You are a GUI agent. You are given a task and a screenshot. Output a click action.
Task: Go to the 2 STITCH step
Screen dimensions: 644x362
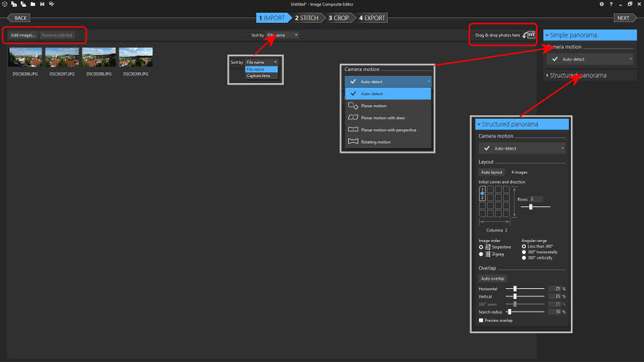click(306, 18)
